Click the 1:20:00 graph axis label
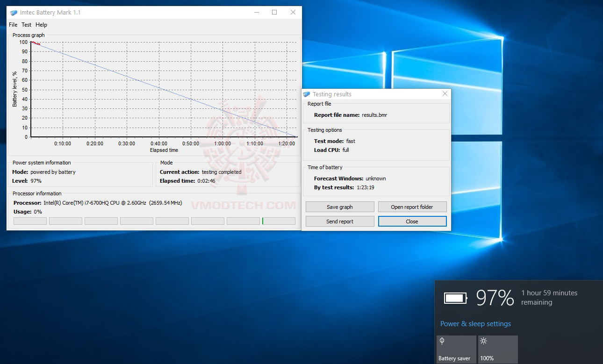The height and width of the screenshot is (364, 603). pyautogui.click(x=287, y=143)
